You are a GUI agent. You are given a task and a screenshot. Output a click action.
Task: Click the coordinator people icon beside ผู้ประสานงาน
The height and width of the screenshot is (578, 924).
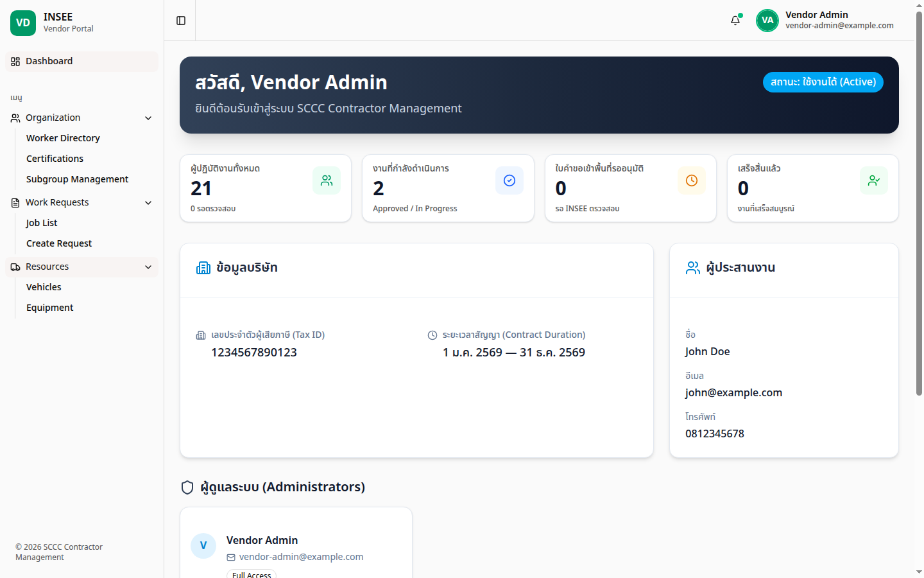pos(693,268)
